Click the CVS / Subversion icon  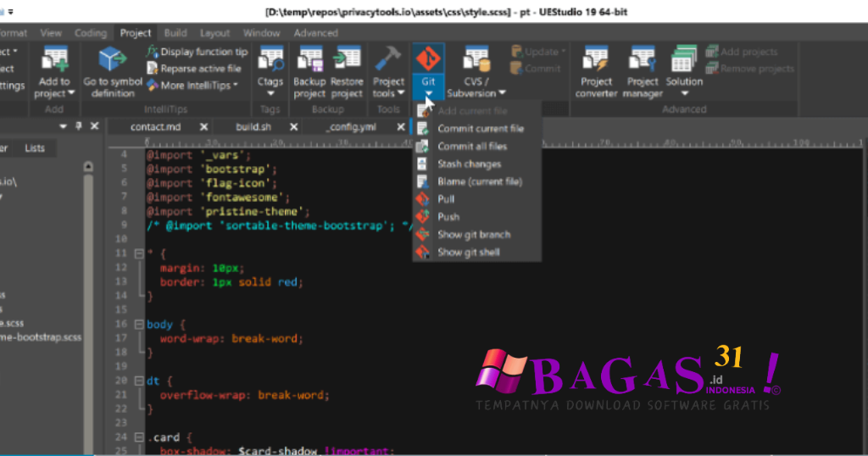point(476,59)
